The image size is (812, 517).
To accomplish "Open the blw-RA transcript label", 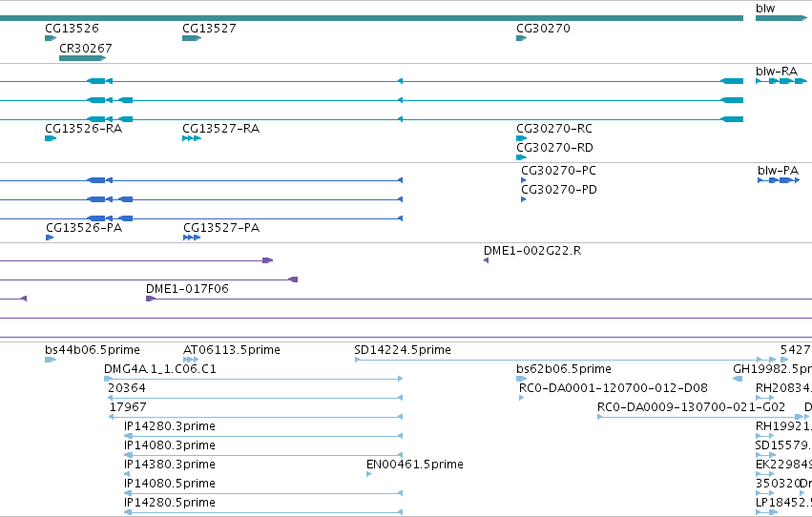I will pos(777,72).
